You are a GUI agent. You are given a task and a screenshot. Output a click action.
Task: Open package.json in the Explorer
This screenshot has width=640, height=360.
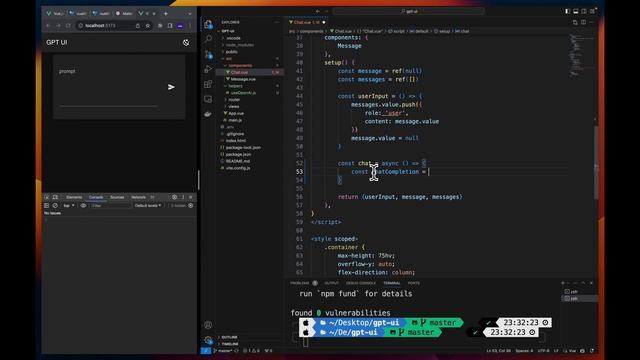[238, 154]
